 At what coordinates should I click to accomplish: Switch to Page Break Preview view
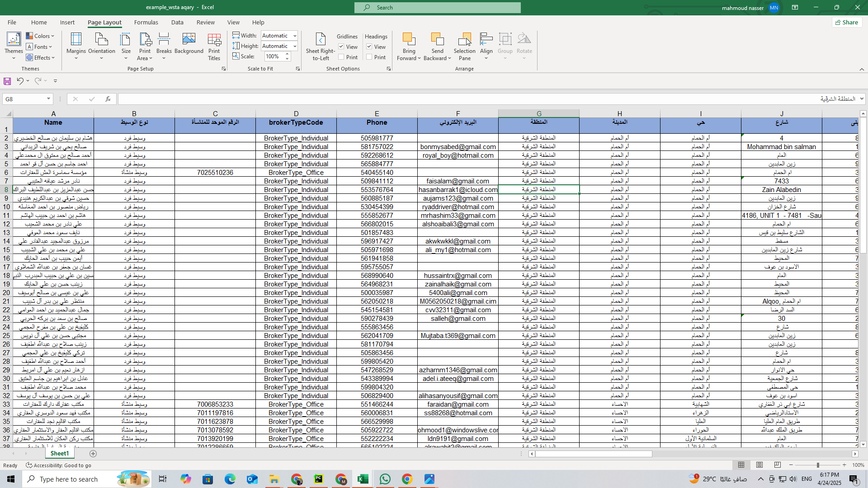coord(777,465)
